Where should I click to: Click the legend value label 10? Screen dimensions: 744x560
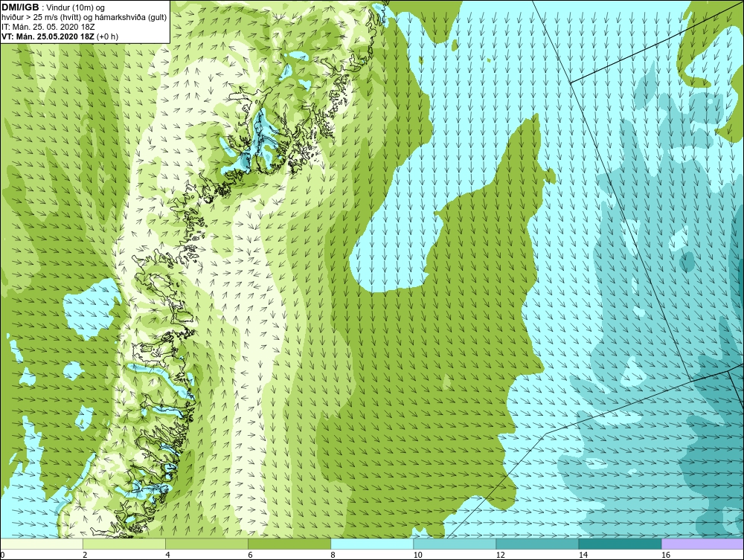pos(417,556)
